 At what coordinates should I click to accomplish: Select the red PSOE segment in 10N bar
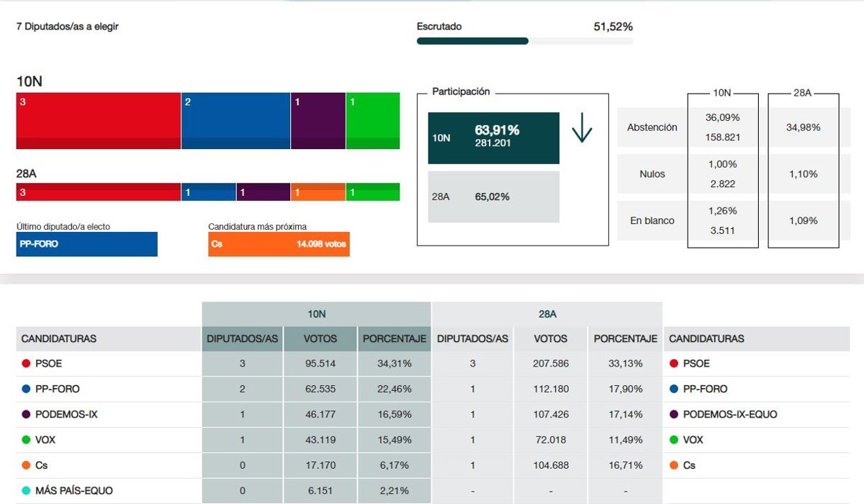pos(98,120)
